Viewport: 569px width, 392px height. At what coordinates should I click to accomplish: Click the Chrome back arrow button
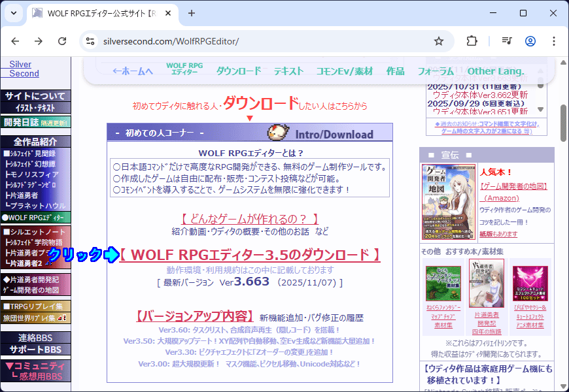click(15, 41)
